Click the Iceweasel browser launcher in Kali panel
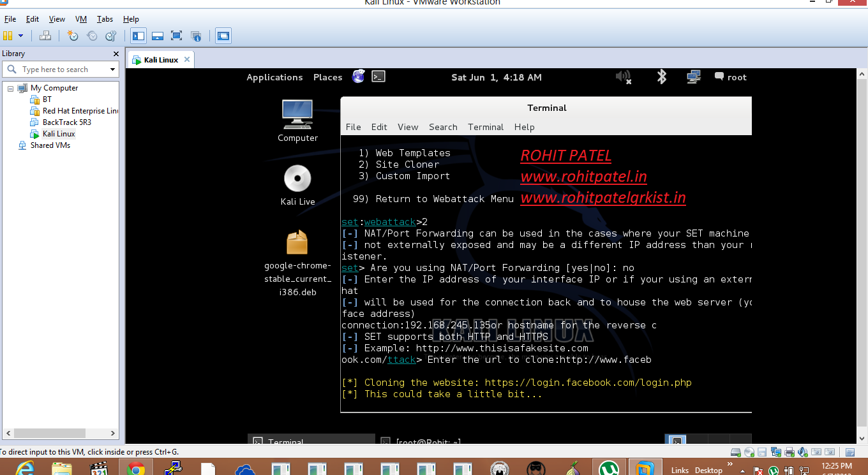The image size is (868, 475). 359,77
